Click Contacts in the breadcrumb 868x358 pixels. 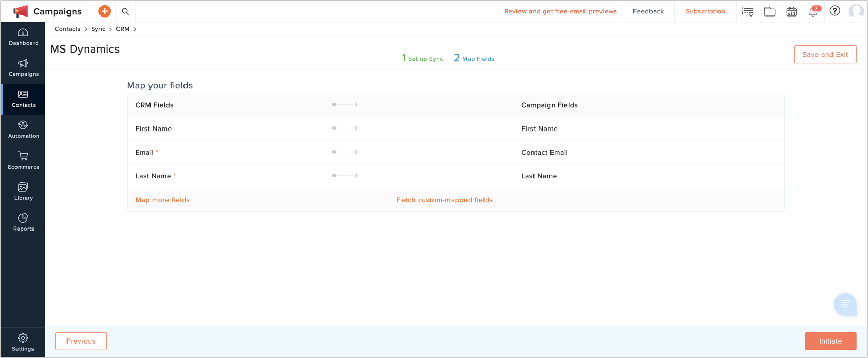coord(68,29)
